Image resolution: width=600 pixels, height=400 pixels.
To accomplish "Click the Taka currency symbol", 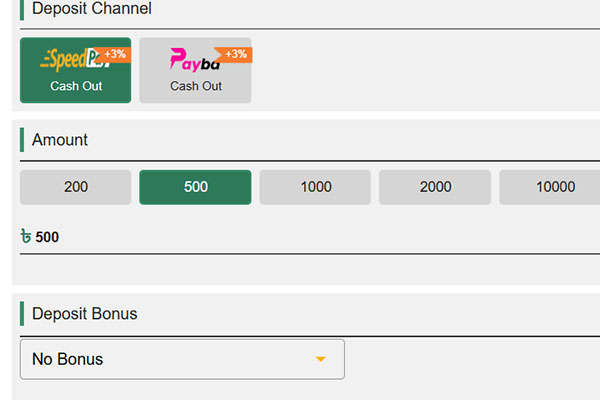I will tap(25, 237).
